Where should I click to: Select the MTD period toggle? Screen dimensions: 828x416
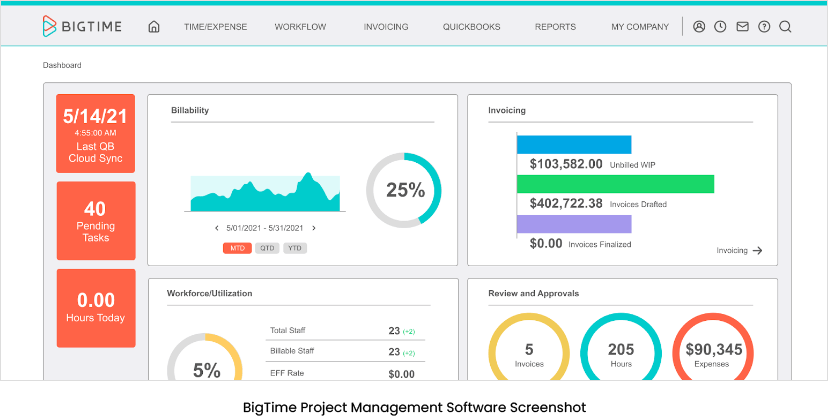coord(238,248)
